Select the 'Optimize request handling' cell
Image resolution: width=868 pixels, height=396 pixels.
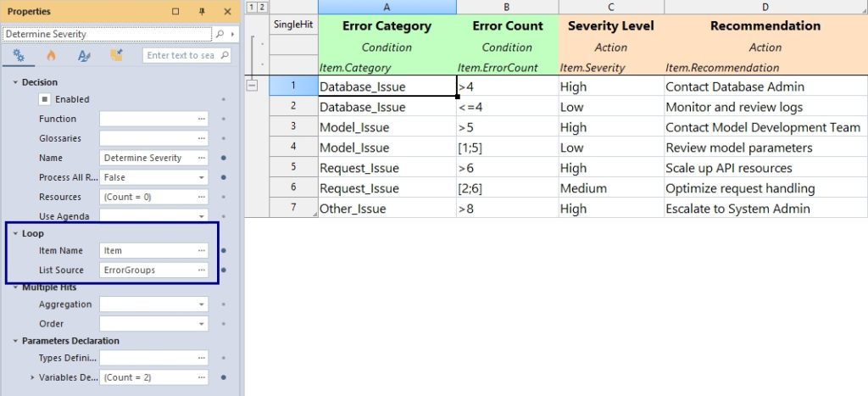point(765,188)
